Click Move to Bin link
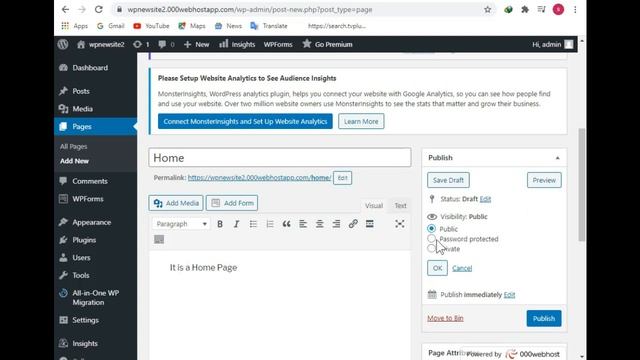 click(x=445, y=318)
